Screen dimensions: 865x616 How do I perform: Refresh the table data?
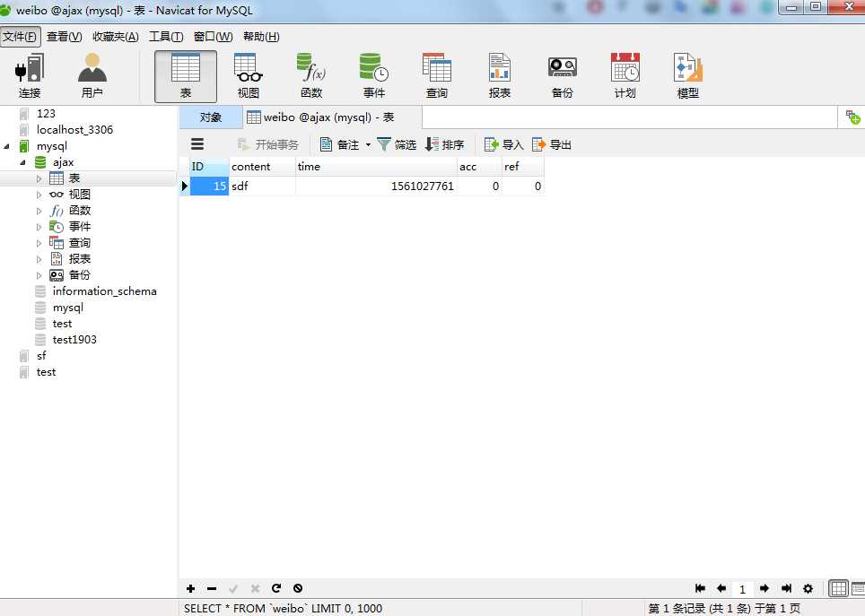point(276,588)
